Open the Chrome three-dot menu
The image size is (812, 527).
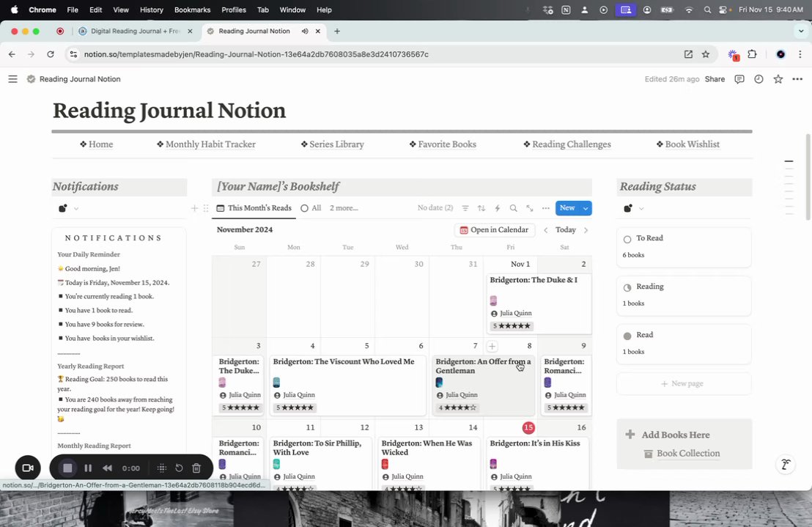[800, 54]
